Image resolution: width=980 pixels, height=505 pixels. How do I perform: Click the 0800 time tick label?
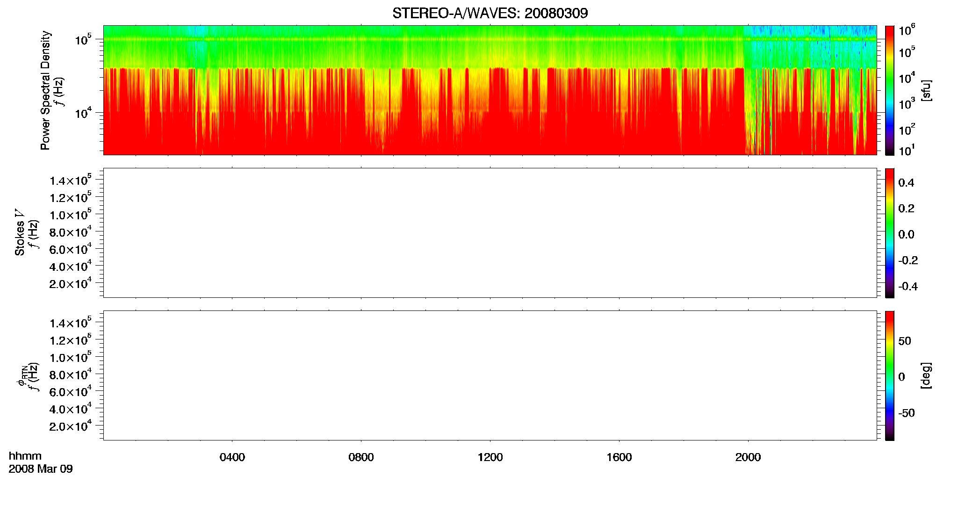click(361, 457)
